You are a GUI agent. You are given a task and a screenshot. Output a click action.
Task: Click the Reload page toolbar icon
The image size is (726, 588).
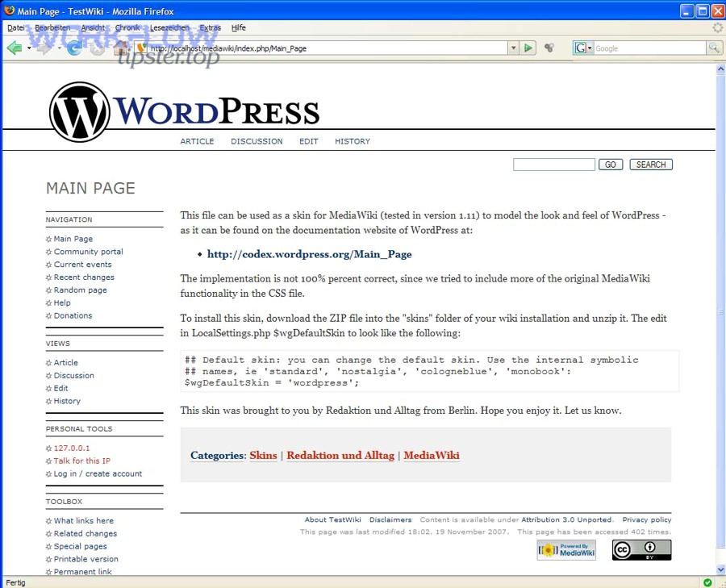pyautogui.click(x=74, y=48)
